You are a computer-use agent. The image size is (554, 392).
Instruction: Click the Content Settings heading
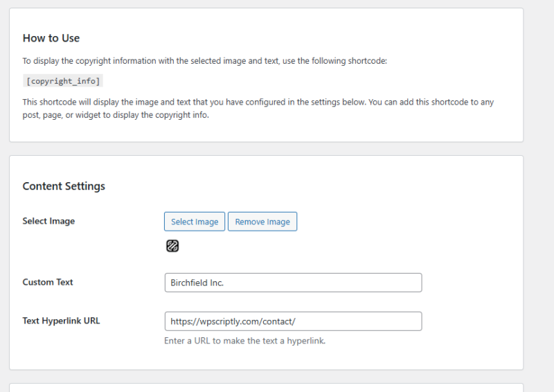click(64, 186)
